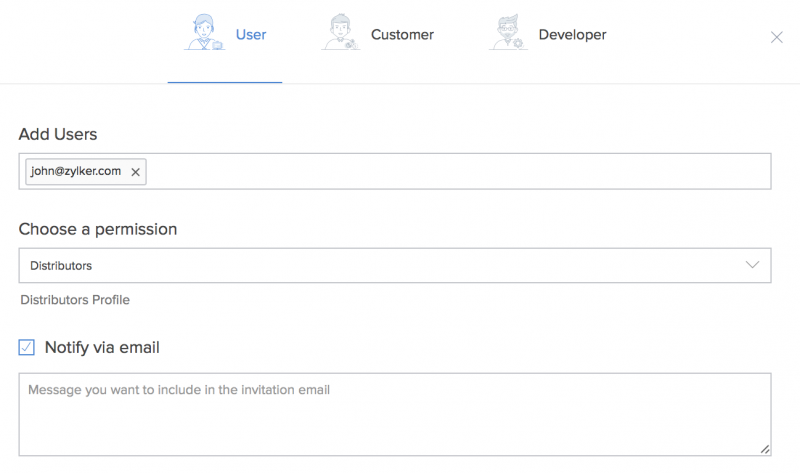The image size is (800, 473).
Task: Click the Add Users heading
Action: point(58,134)
